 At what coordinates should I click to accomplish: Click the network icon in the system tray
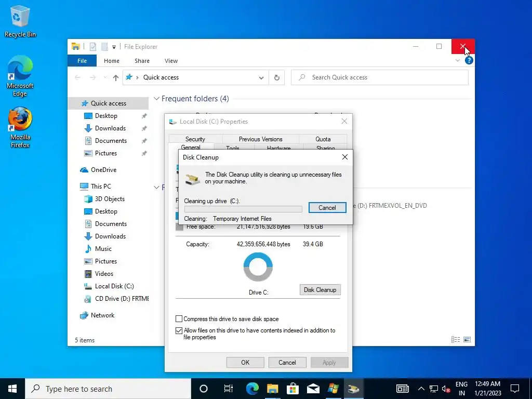434,389
